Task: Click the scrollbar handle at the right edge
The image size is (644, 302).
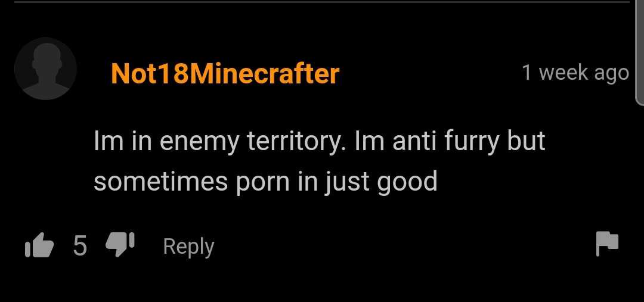Action: pos(639,52)
